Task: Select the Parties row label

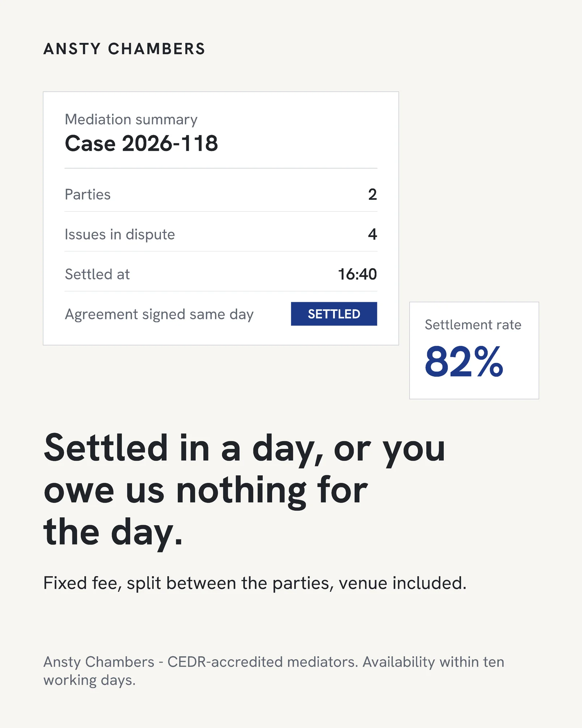Action: (88, 194)
